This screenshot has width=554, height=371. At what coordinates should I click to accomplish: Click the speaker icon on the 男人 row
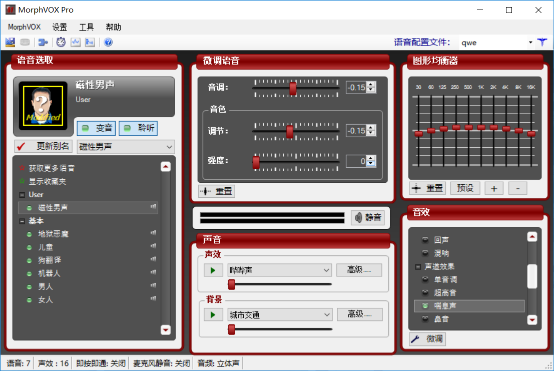click(153, 285)
